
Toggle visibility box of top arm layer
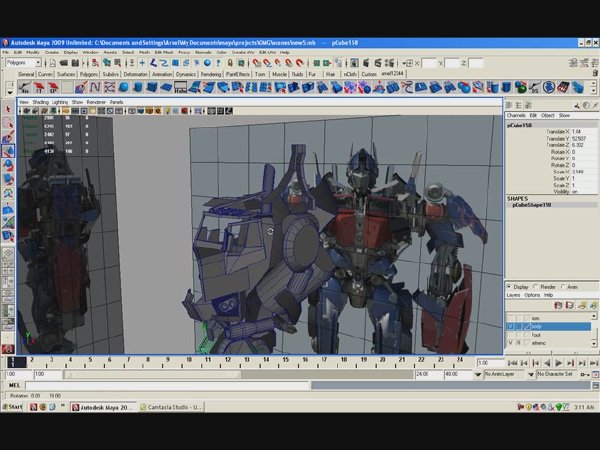pos(510,318)
